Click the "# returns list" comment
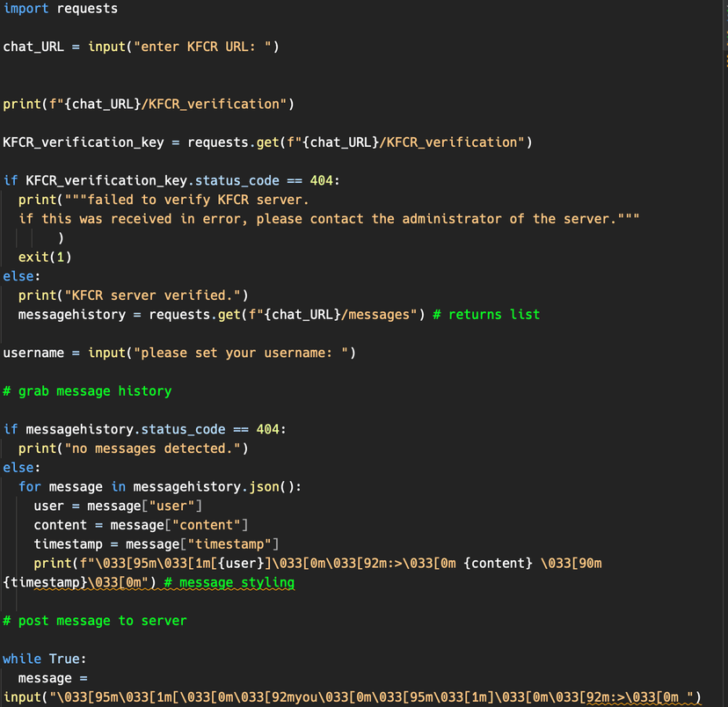 click(486, 315)
